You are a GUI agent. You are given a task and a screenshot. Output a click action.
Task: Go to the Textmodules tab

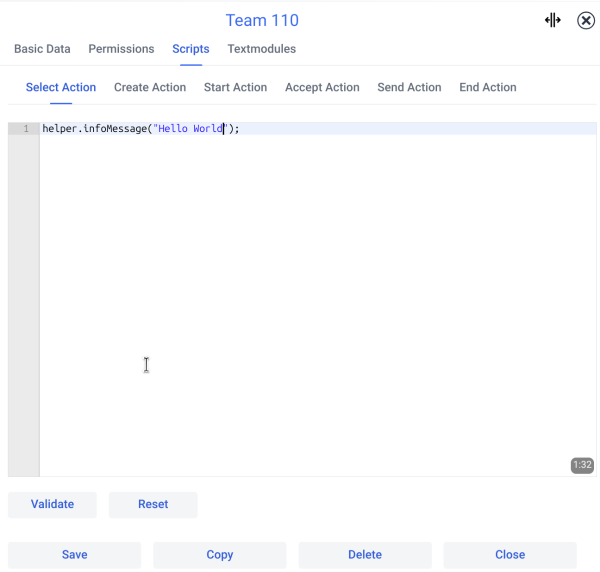262,49
